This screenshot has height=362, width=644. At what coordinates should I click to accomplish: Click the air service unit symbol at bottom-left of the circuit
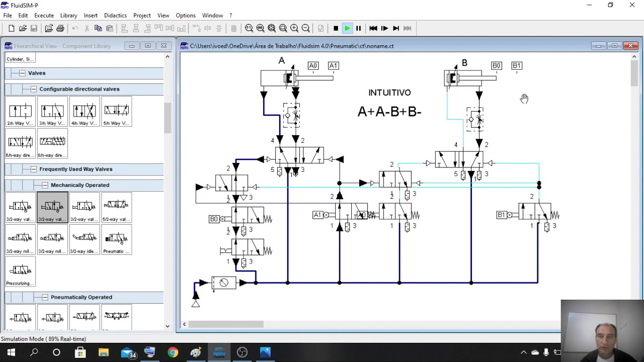pyautogui.click(x=224, y=283)
